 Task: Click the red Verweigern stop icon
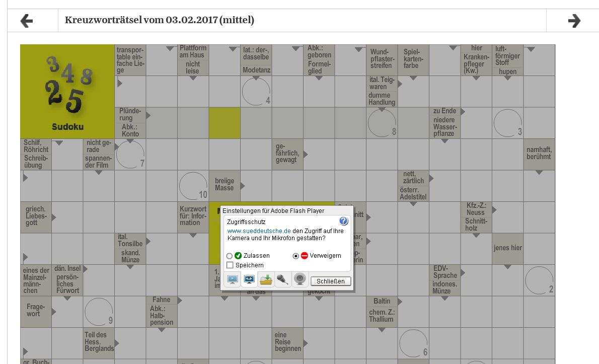305,256
